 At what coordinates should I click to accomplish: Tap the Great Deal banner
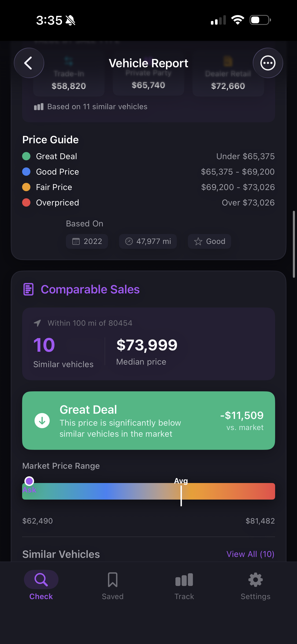148,421
